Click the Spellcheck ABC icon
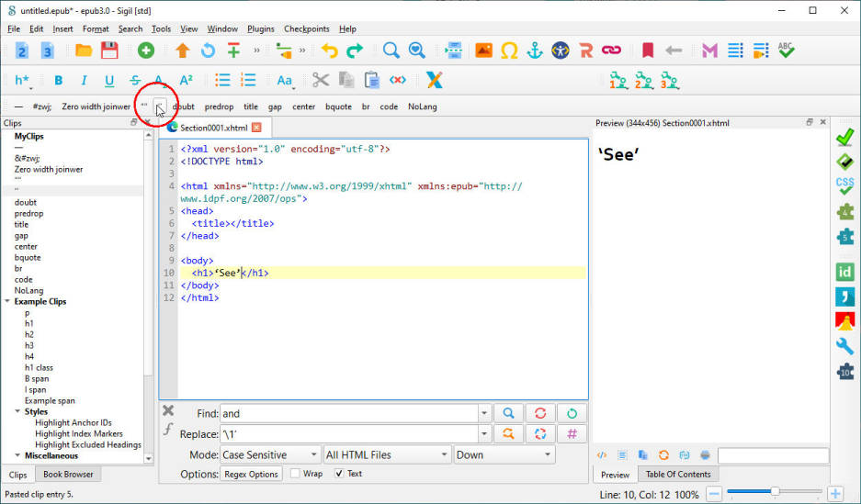The image size is (861, 504). [786, 50]
